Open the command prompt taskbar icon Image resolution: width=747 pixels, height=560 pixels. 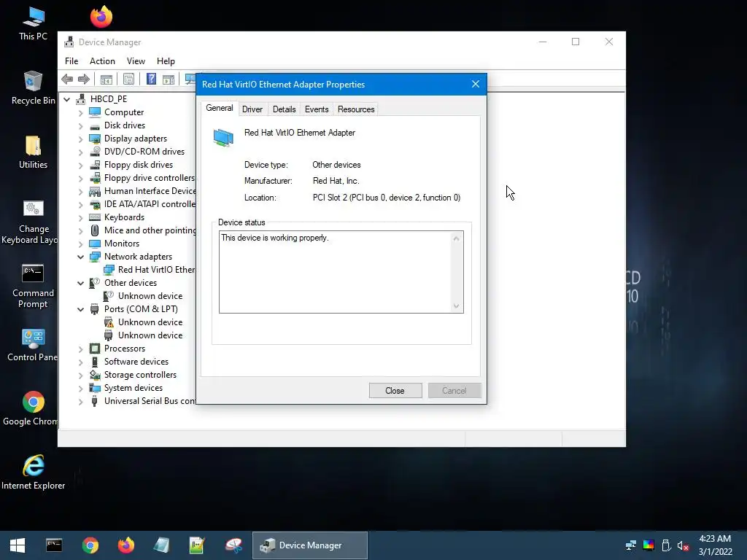pyautogui.click(x=54, y=545)
